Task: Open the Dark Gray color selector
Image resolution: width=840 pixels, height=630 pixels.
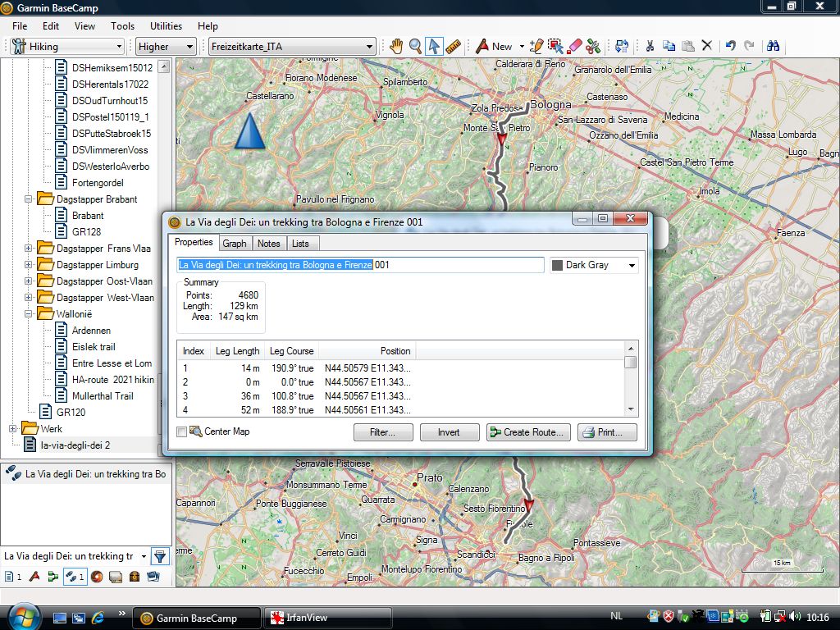Action: 594,265
